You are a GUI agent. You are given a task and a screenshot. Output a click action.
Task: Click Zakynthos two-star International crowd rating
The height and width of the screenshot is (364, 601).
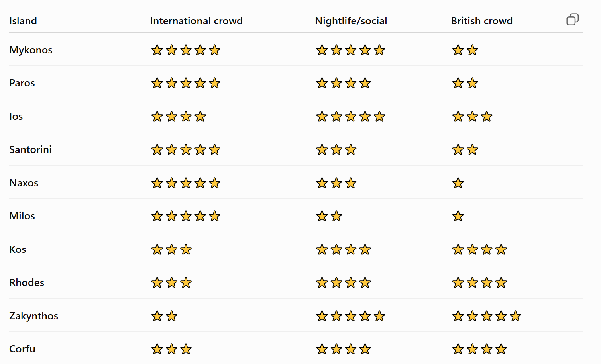tap(164, 316)
